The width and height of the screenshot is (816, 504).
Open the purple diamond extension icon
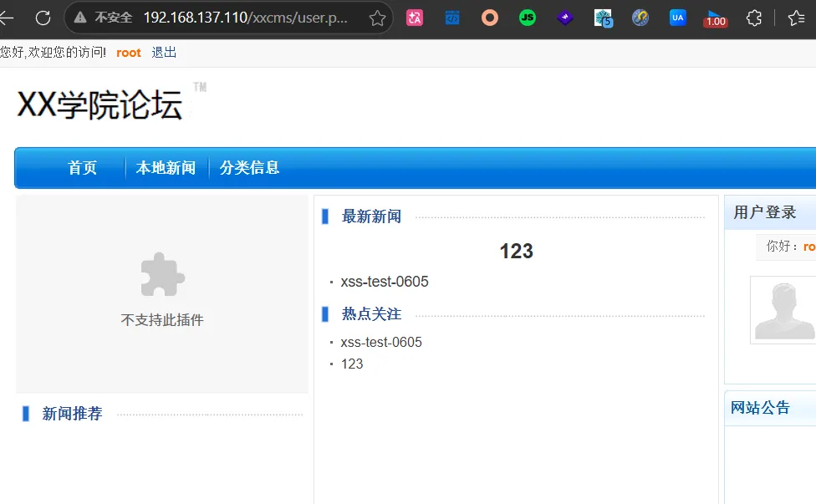[x=564, y=18]
